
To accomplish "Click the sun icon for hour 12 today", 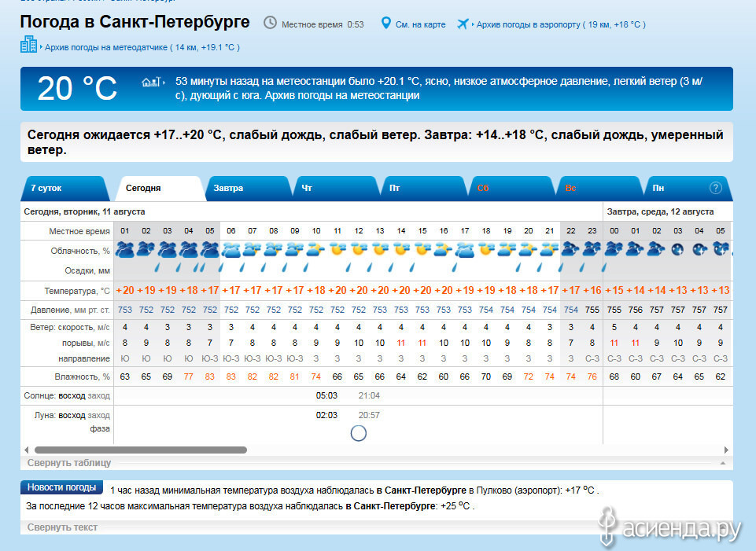I will (359, 249).
